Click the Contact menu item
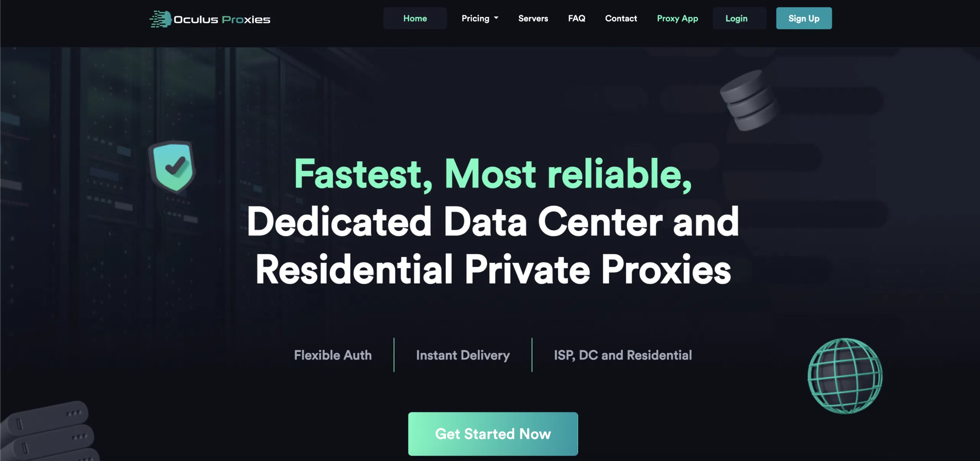 621,18
